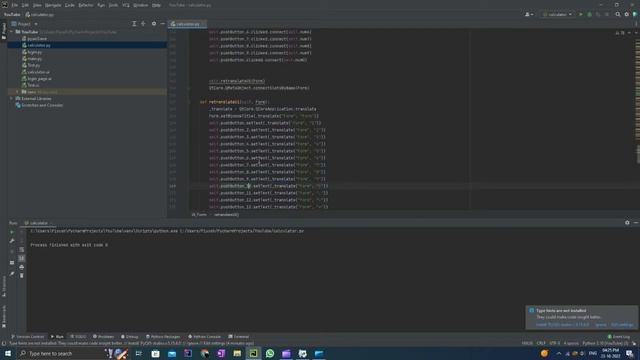The height and width of the screenshot is (360, 640).
Task: Toggle the Project tool window on the left stripe
Action: click(4, 31)
